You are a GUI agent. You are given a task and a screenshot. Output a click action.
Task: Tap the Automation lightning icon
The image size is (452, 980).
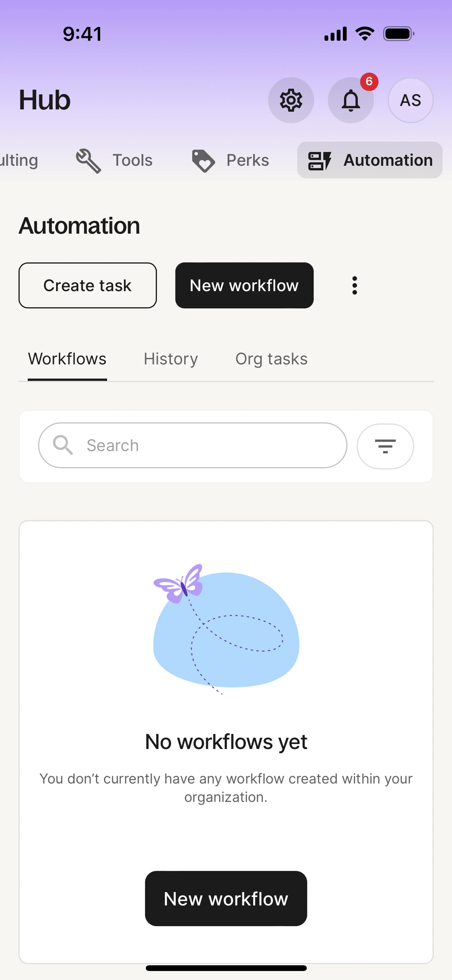tap(319, 161)
